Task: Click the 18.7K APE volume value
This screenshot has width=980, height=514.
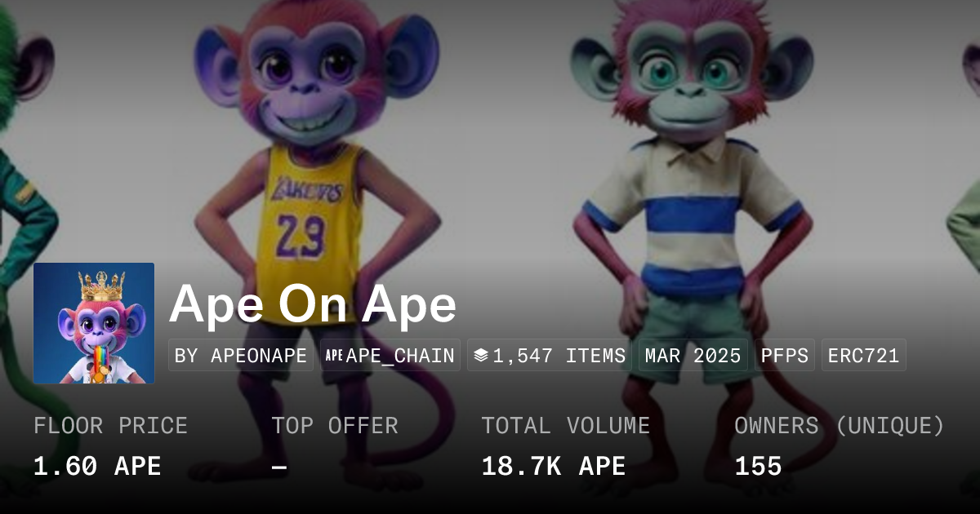Action: 554,467
